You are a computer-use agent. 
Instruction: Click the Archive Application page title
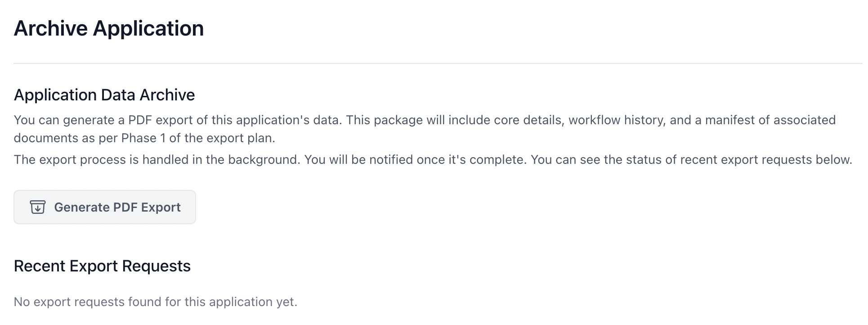pyautogui.click(x=109, y=28)
